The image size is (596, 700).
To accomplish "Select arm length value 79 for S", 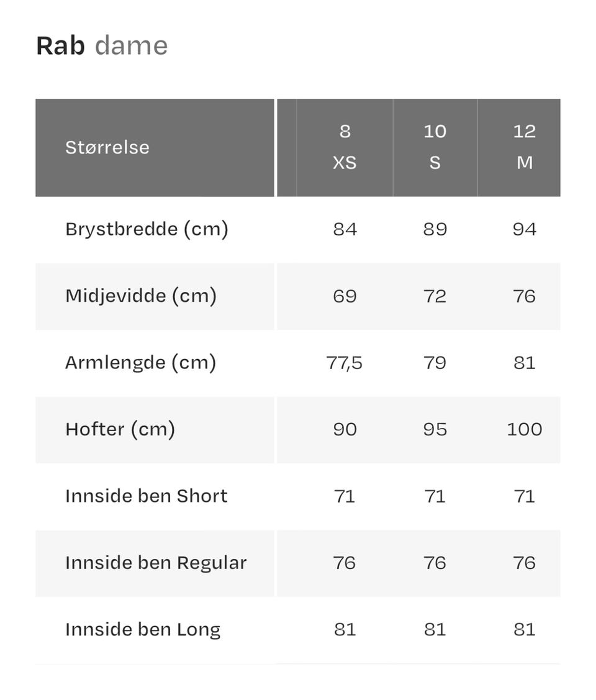I will coord(435,363).
